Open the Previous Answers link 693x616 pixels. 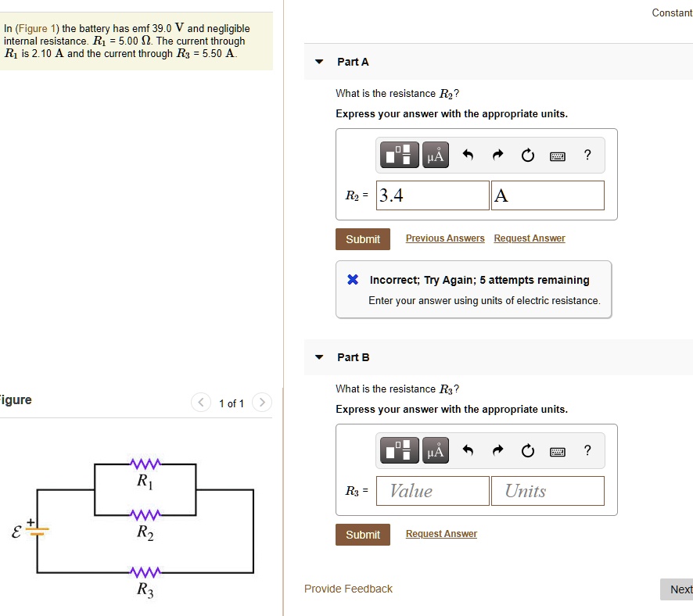(x=445, y=238)
